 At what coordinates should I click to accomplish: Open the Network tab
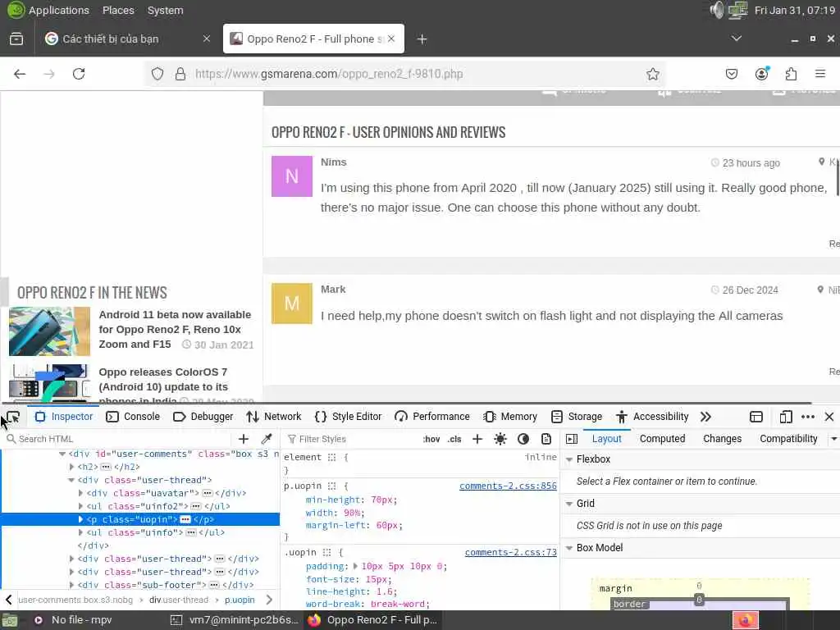(x=274, y=417)
